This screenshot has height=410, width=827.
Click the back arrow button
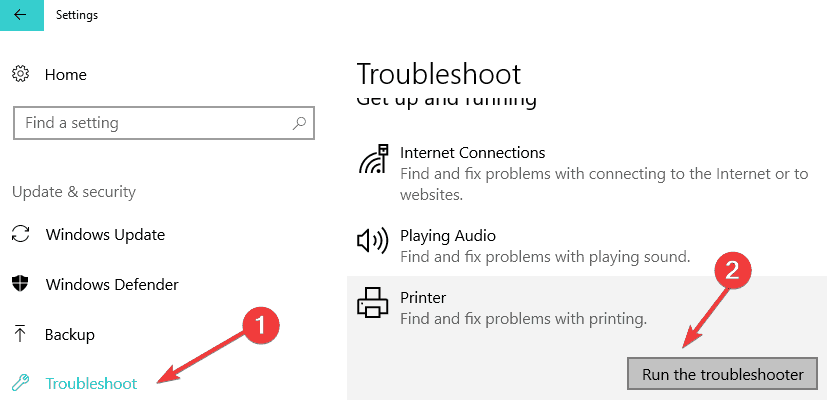(x=20, y=15)
